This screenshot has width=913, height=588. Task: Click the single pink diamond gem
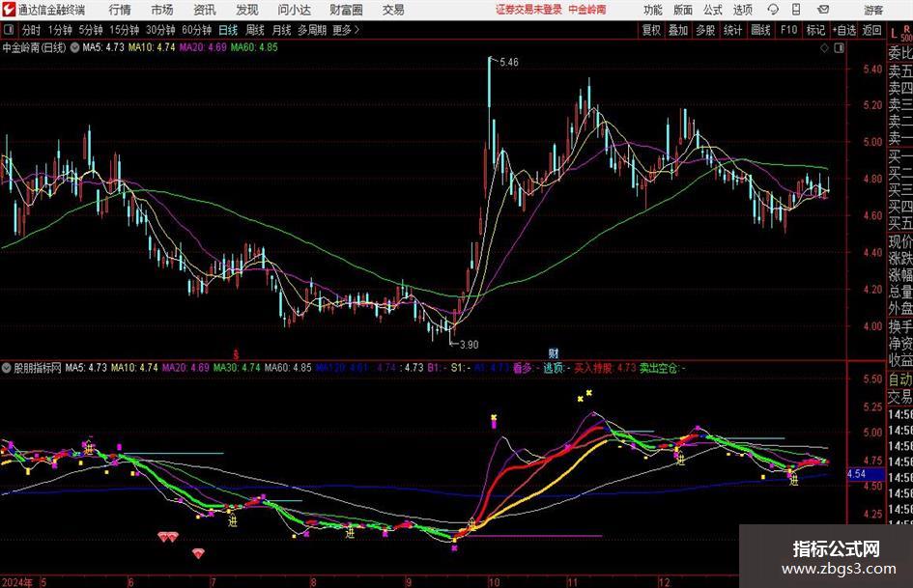(x=199, y=552)
